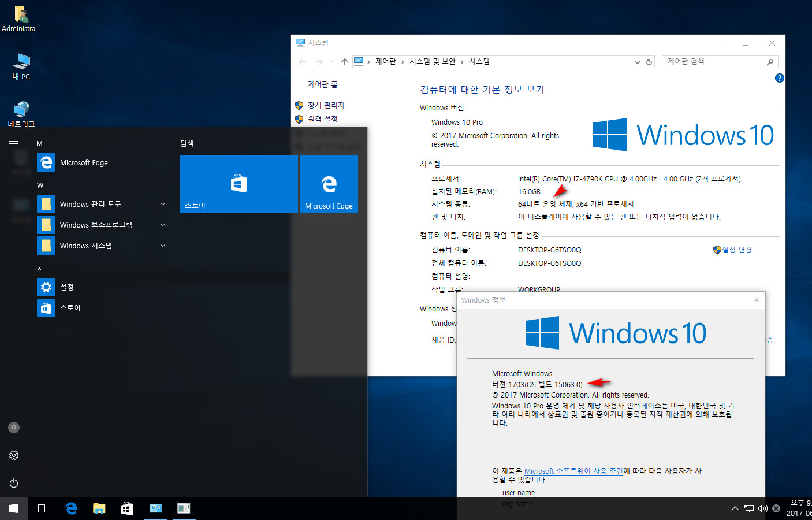Screen dimensions: 812x520
Task: Focus the 제어판 검색 search box
Action: (720, 62)
